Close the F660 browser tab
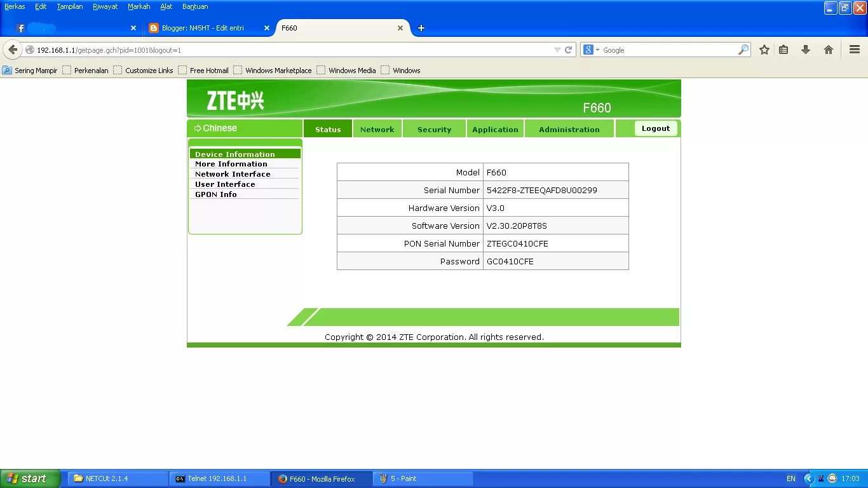 (x=400, y=28)
